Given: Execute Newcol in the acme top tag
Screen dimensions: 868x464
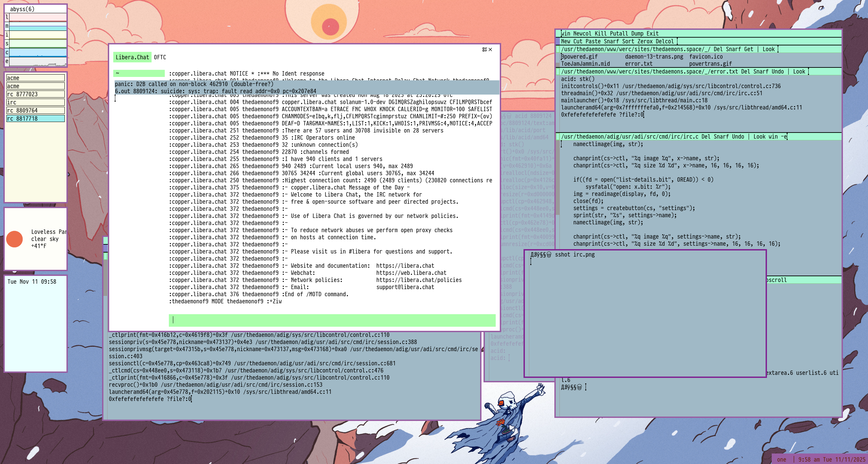Looking at the screenshot, I should point(582,34).
